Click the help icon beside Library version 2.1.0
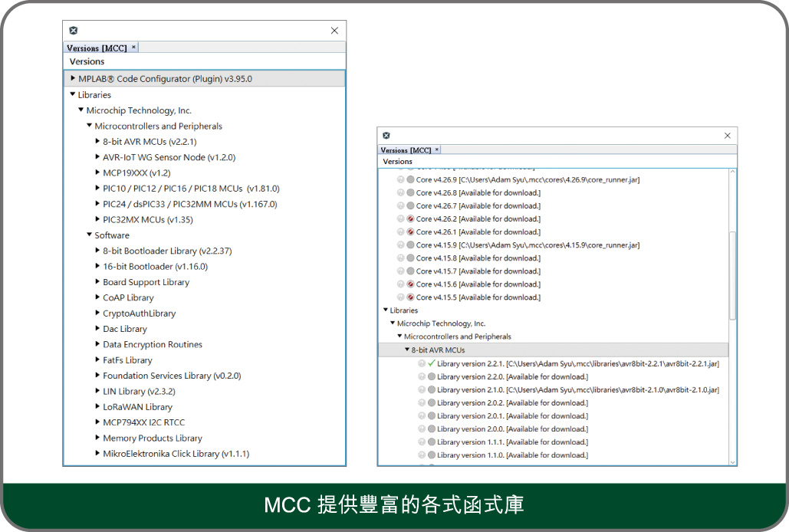789x532 pixels. click(422, 389)
